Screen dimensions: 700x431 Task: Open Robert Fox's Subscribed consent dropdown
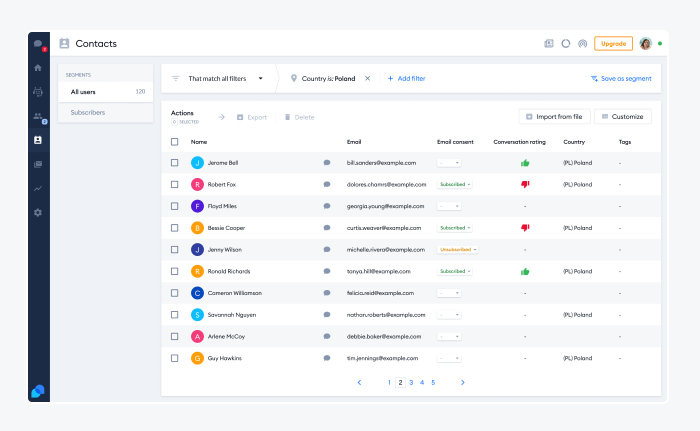click(x=455, y=184)
